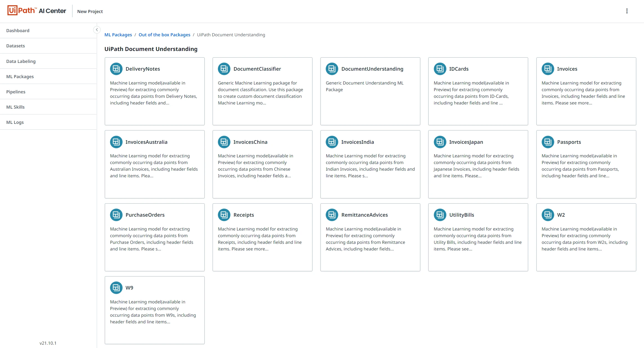Click the Passports package icon
Image resolution: width=644 pixels, height=348 pixels.
(x=548, y=142)
